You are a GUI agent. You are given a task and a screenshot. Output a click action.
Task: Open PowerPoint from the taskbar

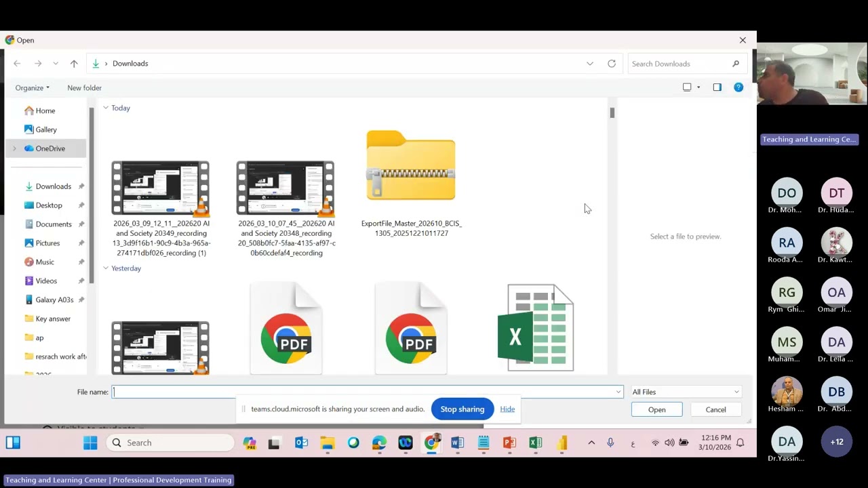click(x=509, y=443)
